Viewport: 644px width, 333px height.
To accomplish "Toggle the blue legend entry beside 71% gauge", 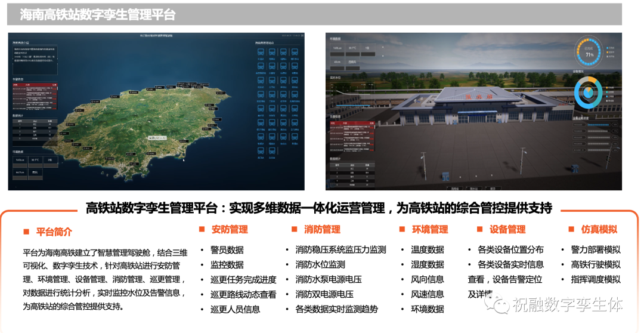I will pyautogui.click(x=607, y=48).
